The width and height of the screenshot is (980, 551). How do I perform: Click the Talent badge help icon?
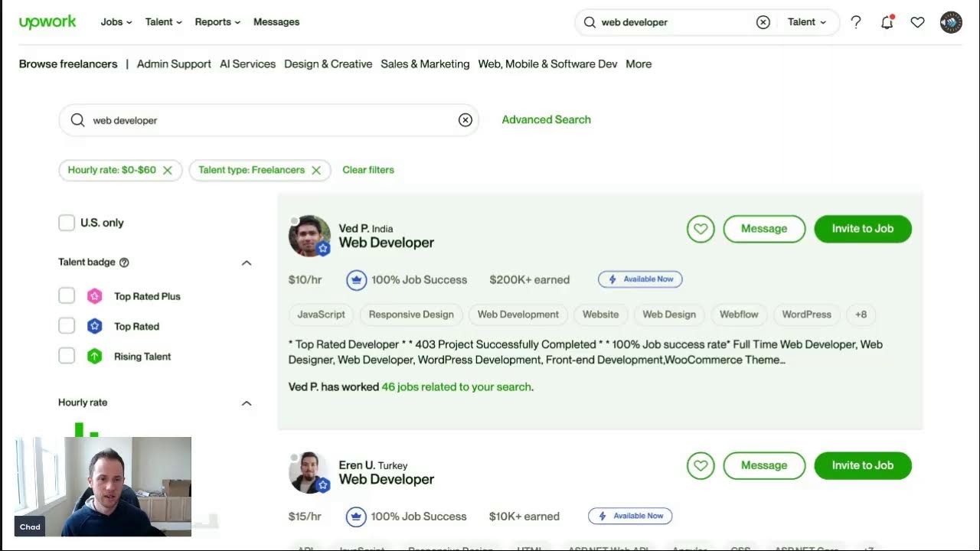(x=124, y=262)
